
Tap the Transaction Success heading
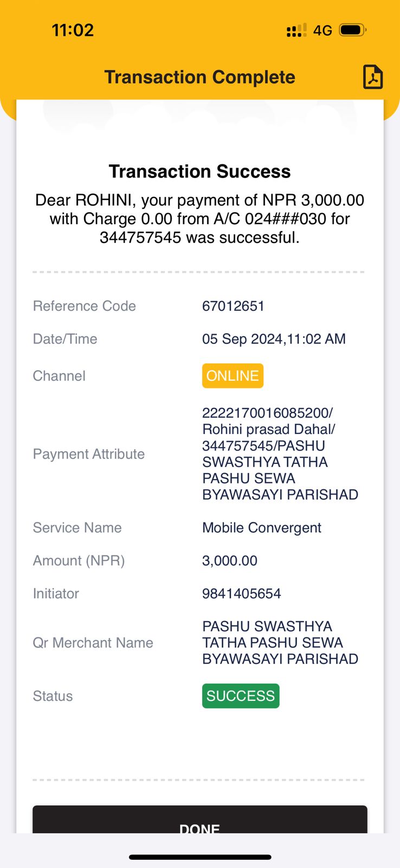[x=200, y=171]
